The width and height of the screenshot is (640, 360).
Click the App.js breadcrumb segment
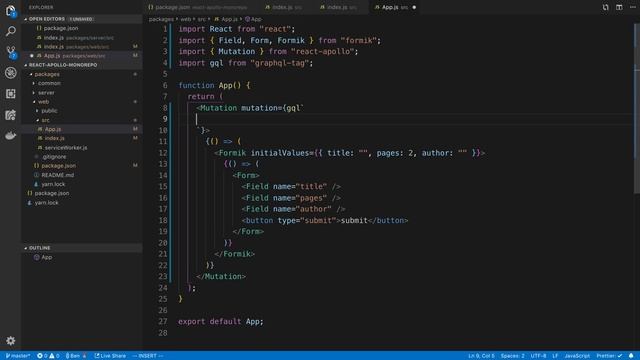pos(226,19)
